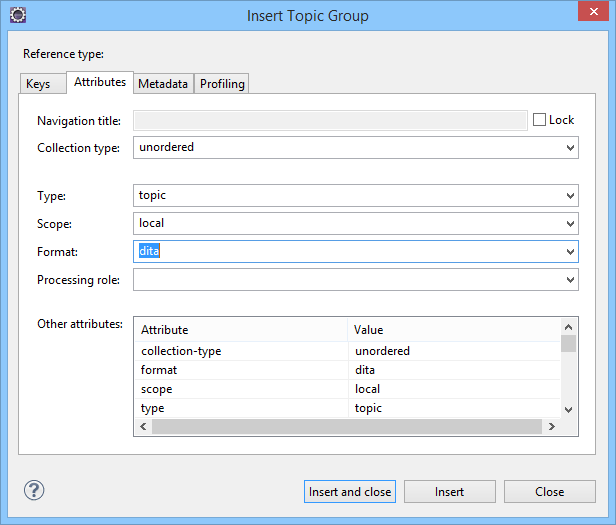Click the help question mark icon
This screenshot has width=616, height=525.
tap(34, 491)
